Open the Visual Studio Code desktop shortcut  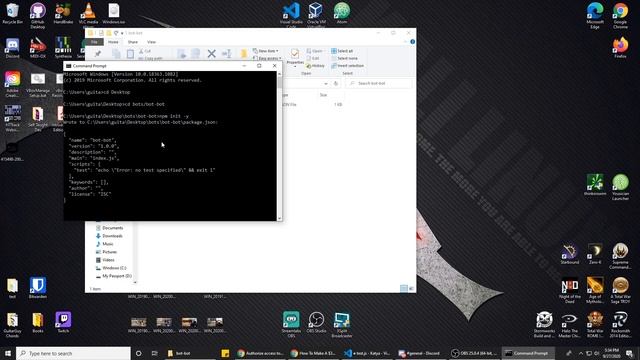point(291,15)
